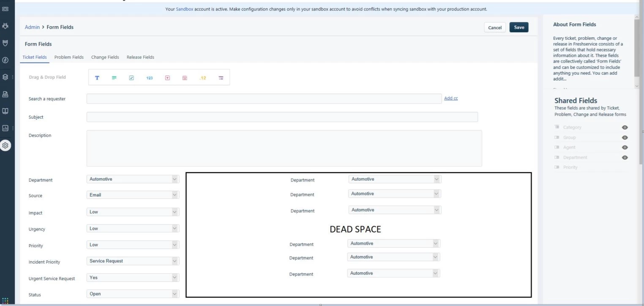Viewport: 644px width, 306px height.
Task: Click inside the Description text area
Action: coord(284,148)
